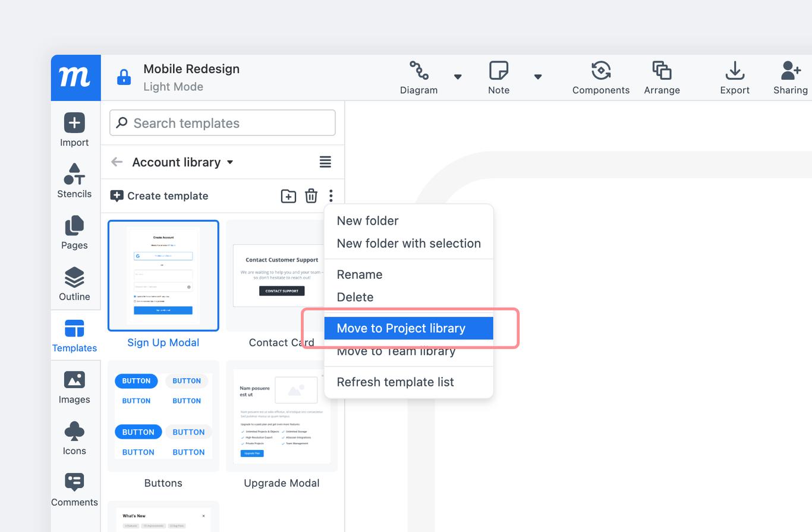Viewport: 812px width, 532px height.
Task: Choose New folder from the menu
Action: click(x=409, y=221)
